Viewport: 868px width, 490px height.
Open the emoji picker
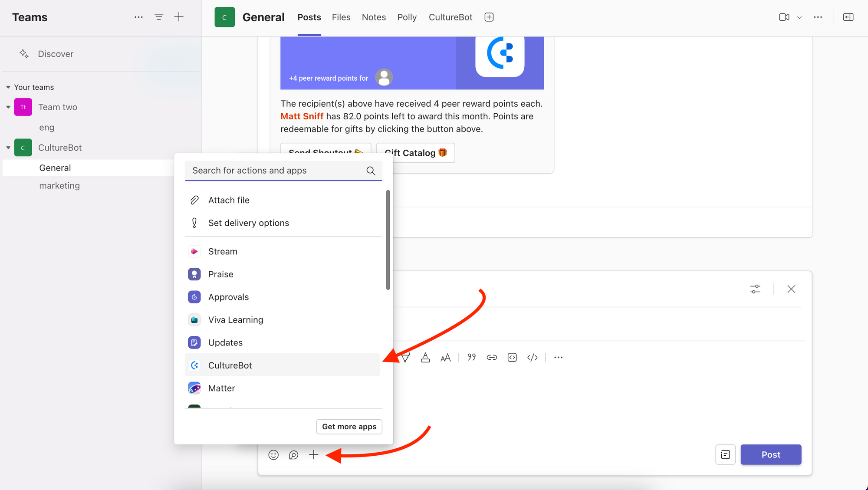[x=273, y=454]
